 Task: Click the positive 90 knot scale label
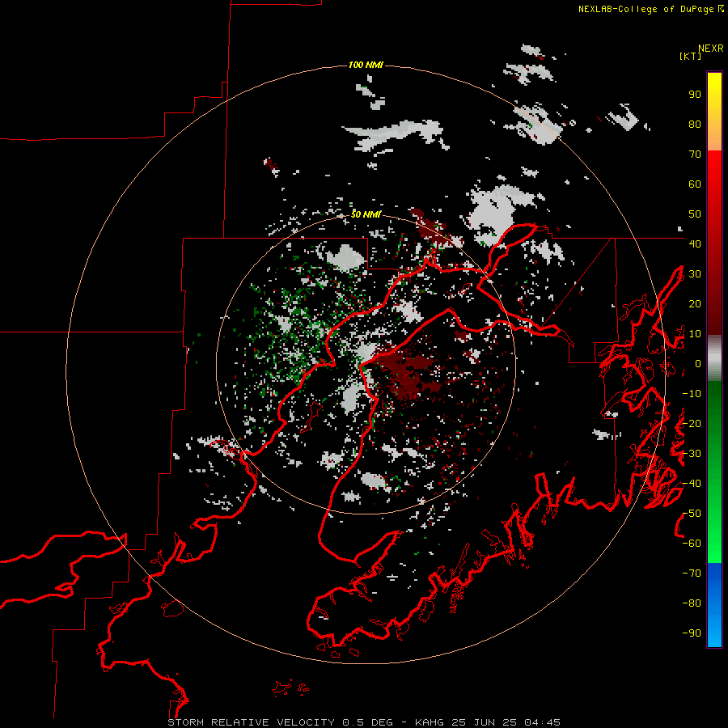695,95
